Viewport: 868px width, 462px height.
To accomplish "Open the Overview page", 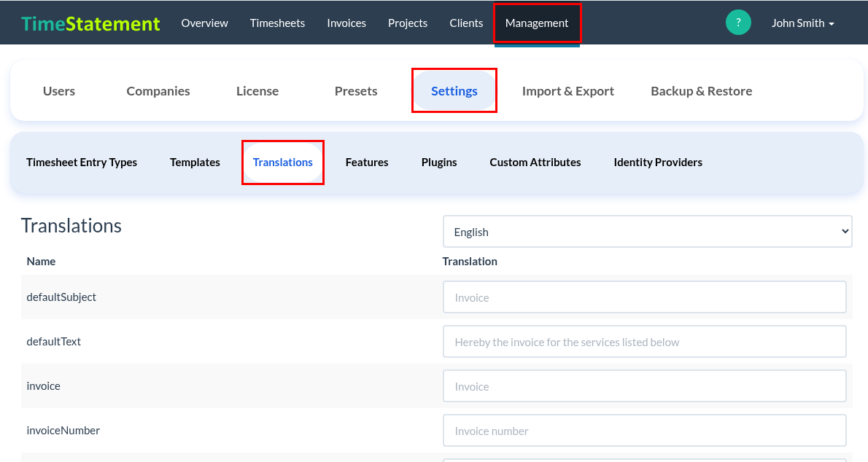I will point(204,23).
